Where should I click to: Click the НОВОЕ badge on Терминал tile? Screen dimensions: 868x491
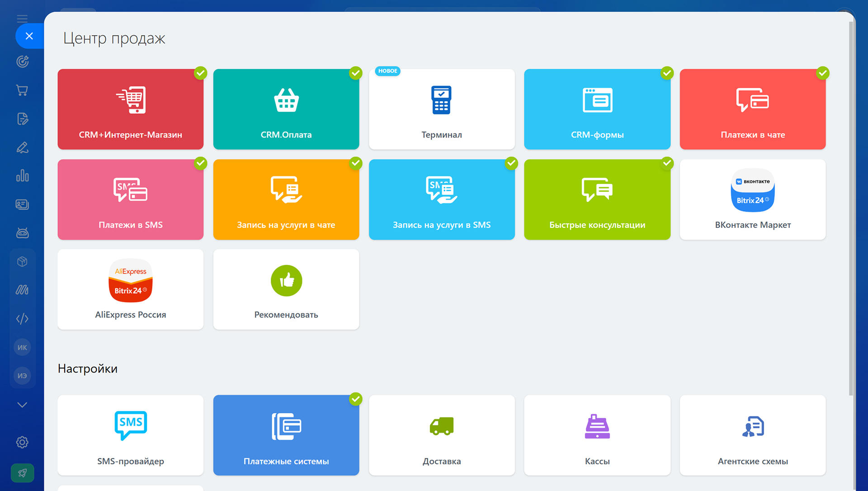point(387,71)
